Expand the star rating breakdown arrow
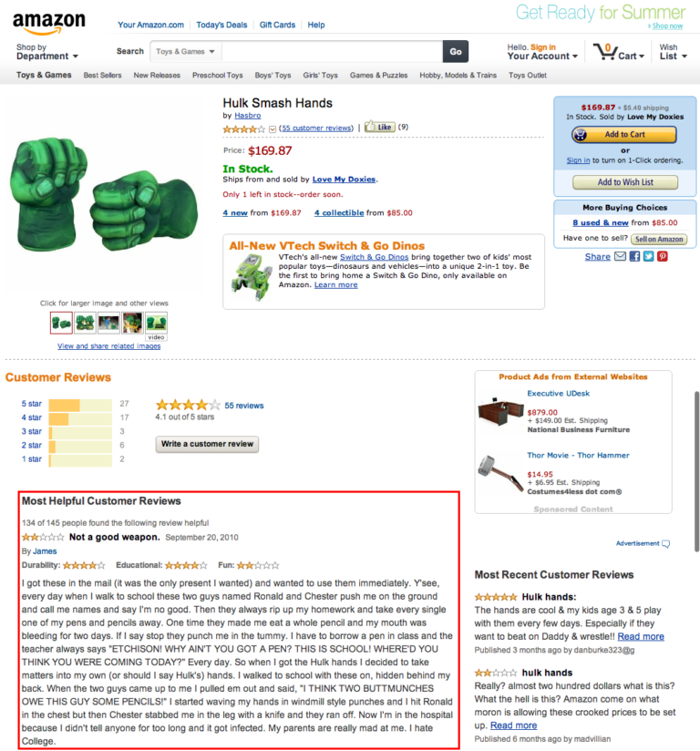Viewport: 700px width, 751px height. pos(273,129)
